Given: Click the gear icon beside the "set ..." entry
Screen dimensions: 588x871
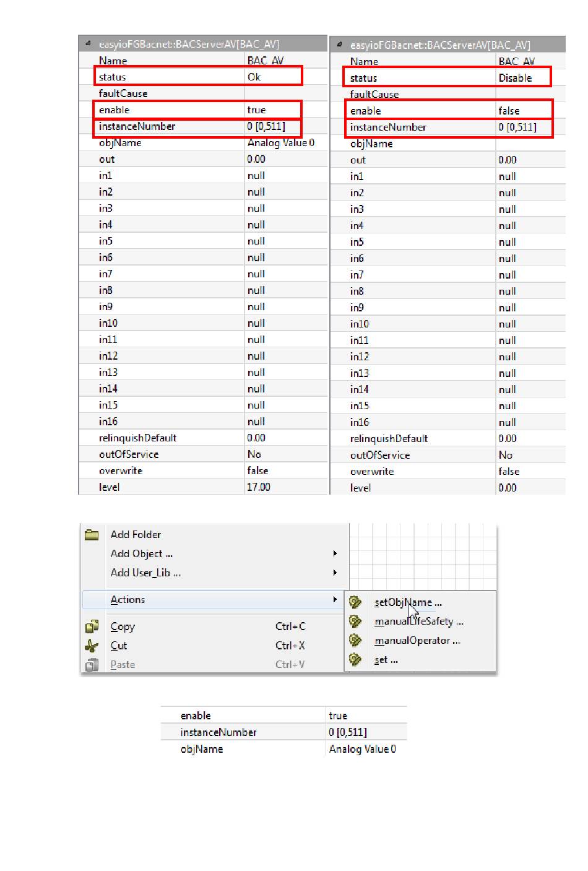Looking at the screenshot, I should (355, 659).
